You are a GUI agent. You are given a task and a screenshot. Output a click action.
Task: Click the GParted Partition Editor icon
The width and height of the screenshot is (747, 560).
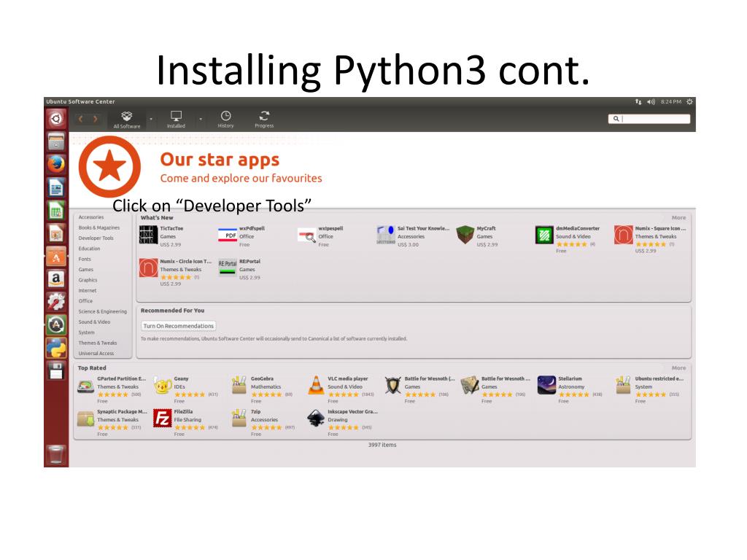tap(86, 385)
